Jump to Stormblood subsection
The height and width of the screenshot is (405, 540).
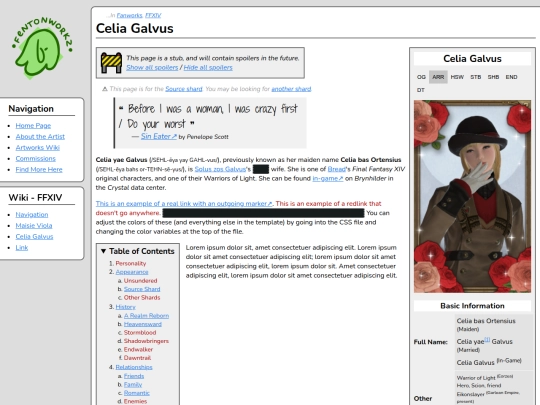point(140,333)
